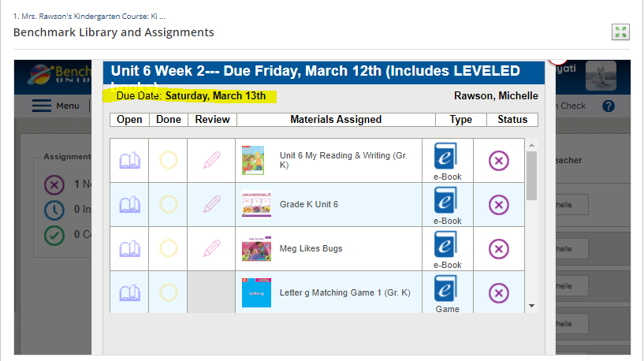Mark Grade K Unit 6 as done

[x=169, y=204]
